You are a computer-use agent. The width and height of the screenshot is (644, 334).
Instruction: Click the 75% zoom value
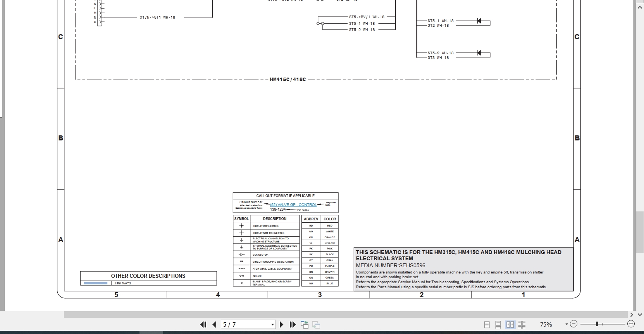(x=546, y=324)
